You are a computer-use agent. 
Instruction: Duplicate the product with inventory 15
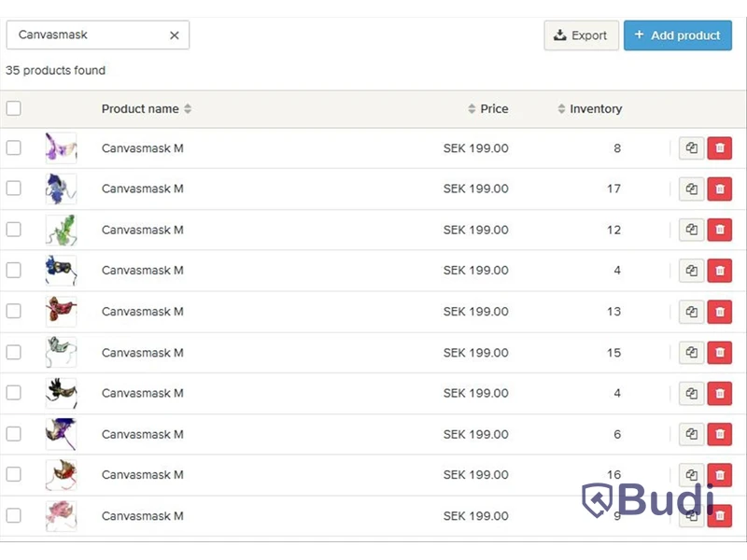691,353
